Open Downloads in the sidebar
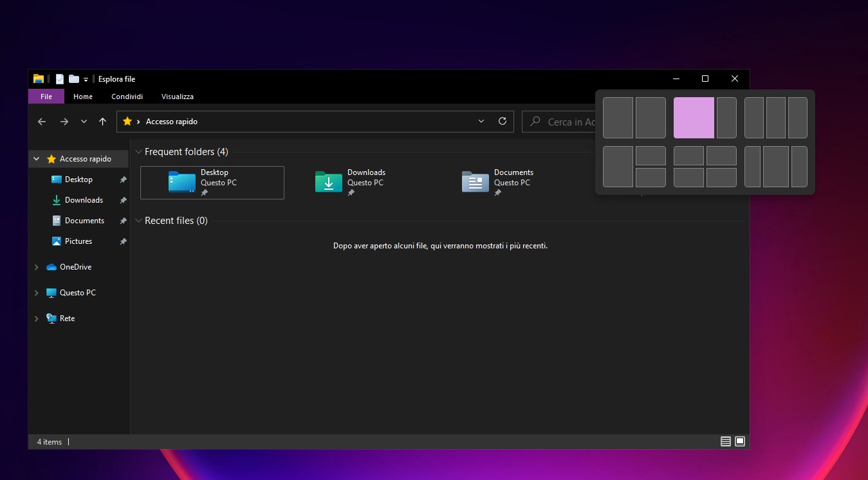This screenshot has width=868, height=480. click(x=78, y=200)
